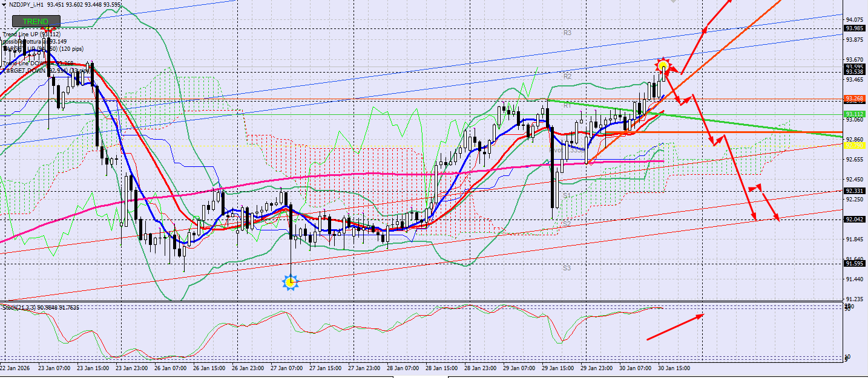Click the 92.331 price level tag
The image size is (868, 378).
[854, 191]
